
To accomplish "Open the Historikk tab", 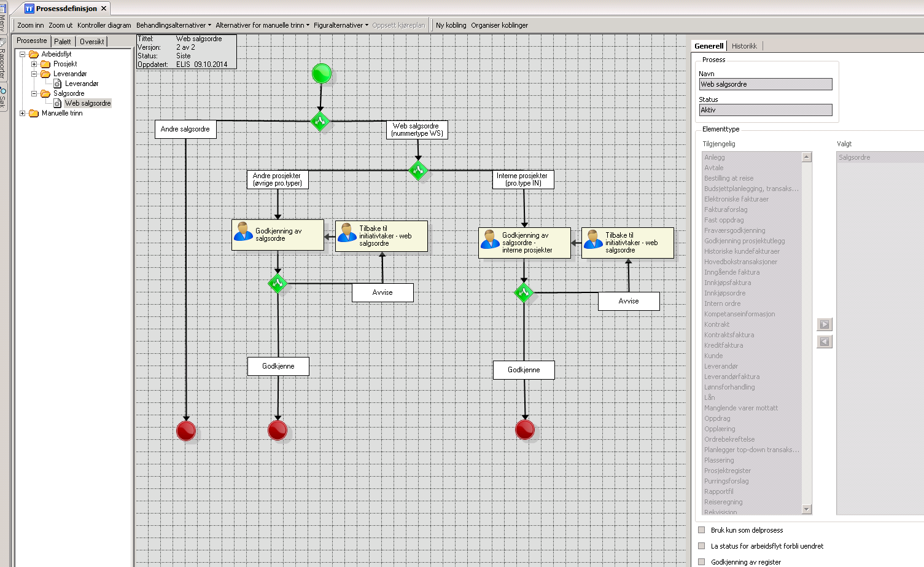I will 744,46.
